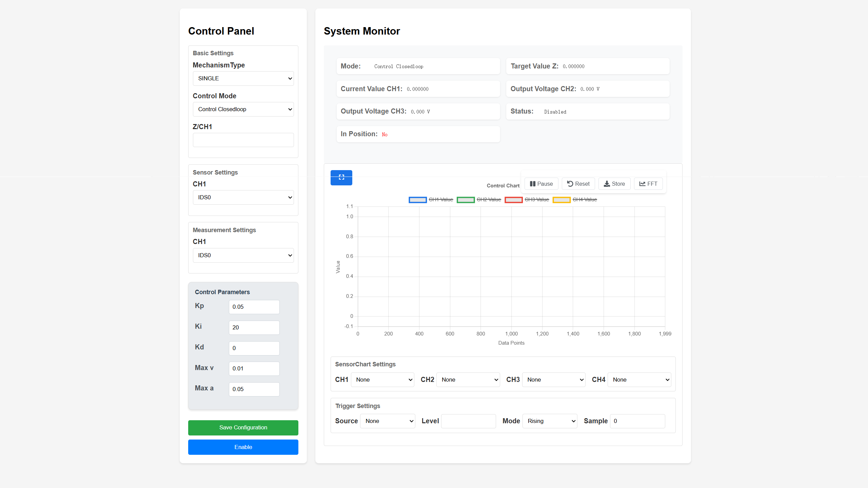Select Trigger Source dropdown
Screen dimensions: 868x488
(x=387, y=421)
